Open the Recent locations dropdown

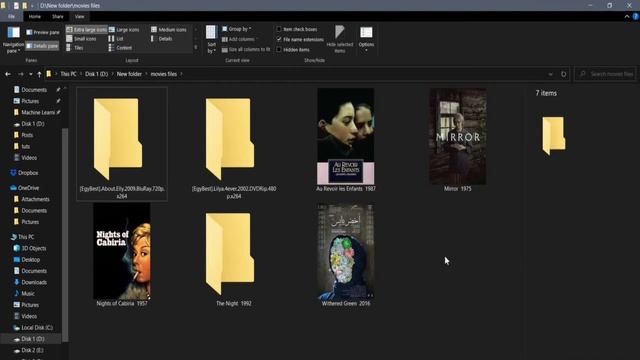pos(31,74)
